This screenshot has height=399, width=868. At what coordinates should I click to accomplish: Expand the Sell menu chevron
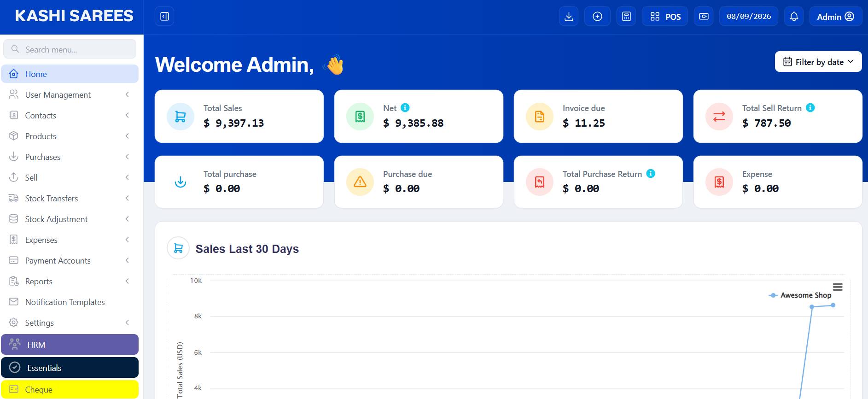[x=127, y=177]
